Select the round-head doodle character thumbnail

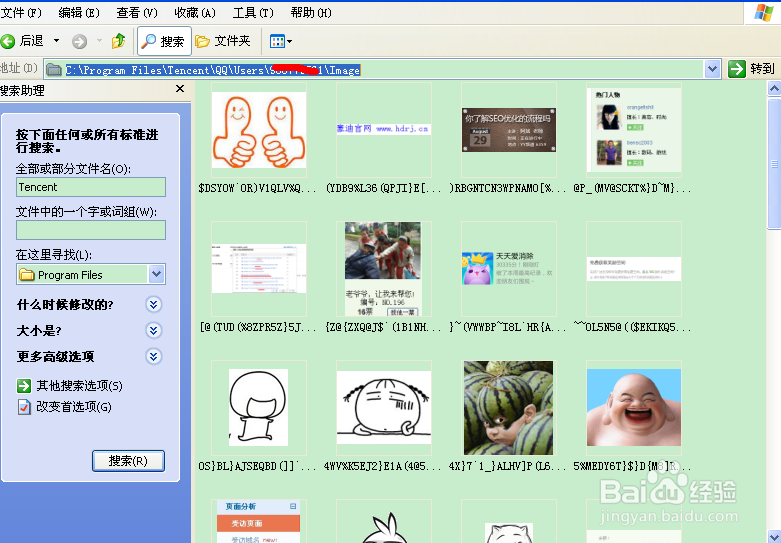[x=258, y=407]
